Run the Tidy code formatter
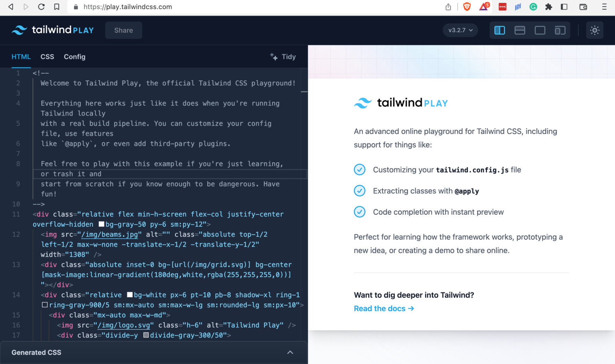The height and width of the screenshot is (364, 615). pos(283,56)
